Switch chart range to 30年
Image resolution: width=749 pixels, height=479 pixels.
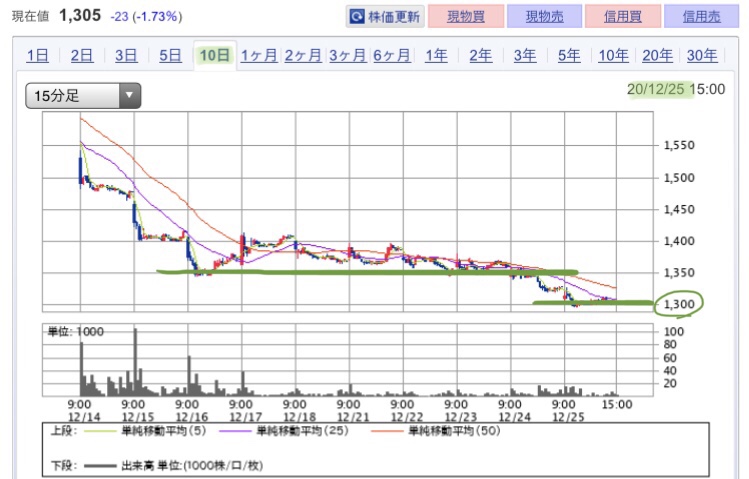[x=702, y=55]
